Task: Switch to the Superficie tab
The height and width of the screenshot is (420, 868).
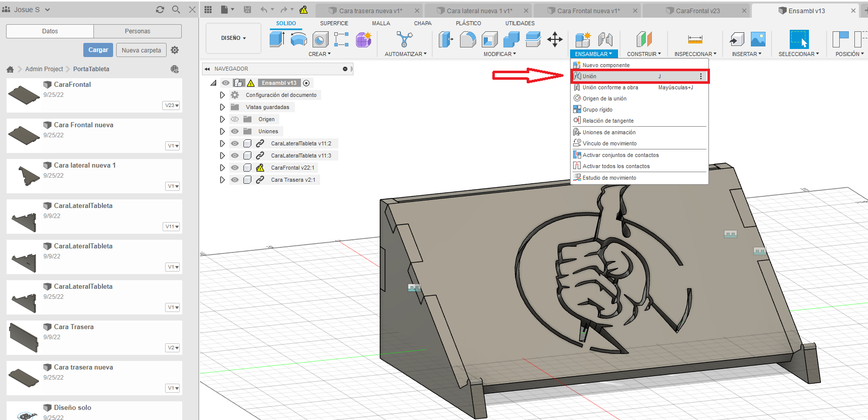Action: (x=334, y=23)
